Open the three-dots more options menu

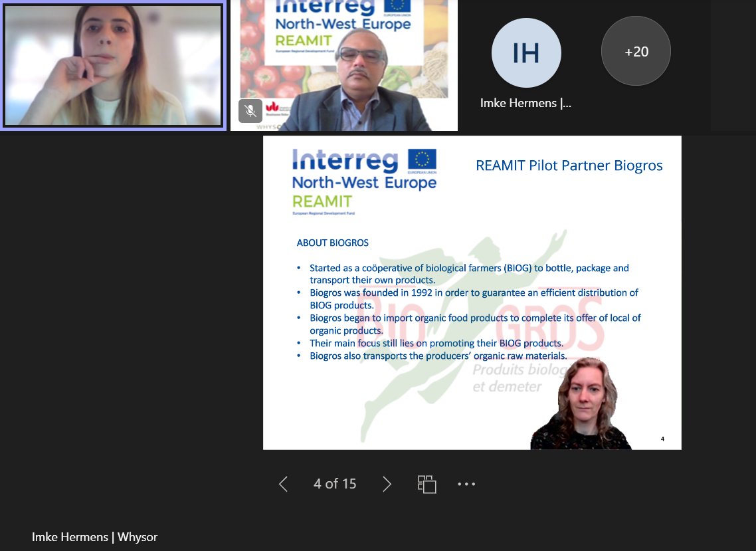(466, 484)
